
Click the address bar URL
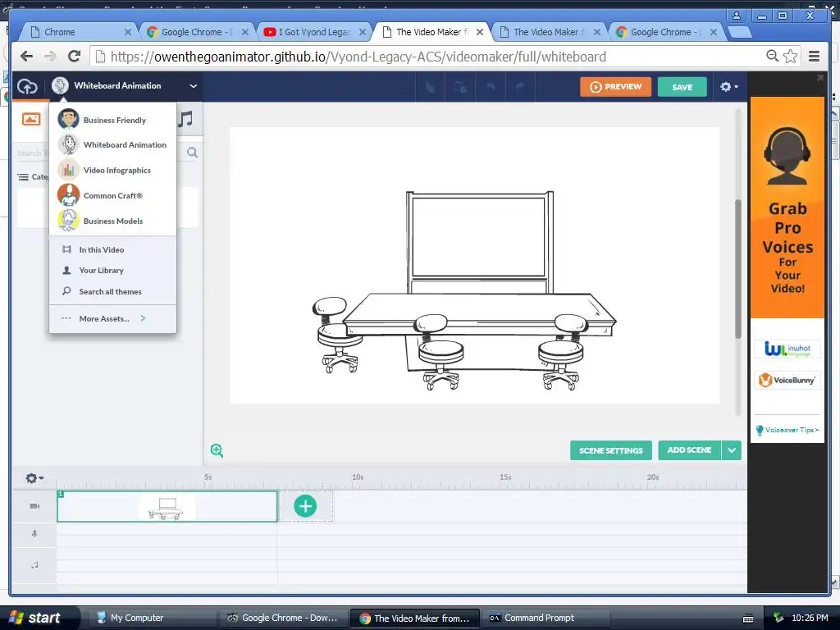point(358,57)
